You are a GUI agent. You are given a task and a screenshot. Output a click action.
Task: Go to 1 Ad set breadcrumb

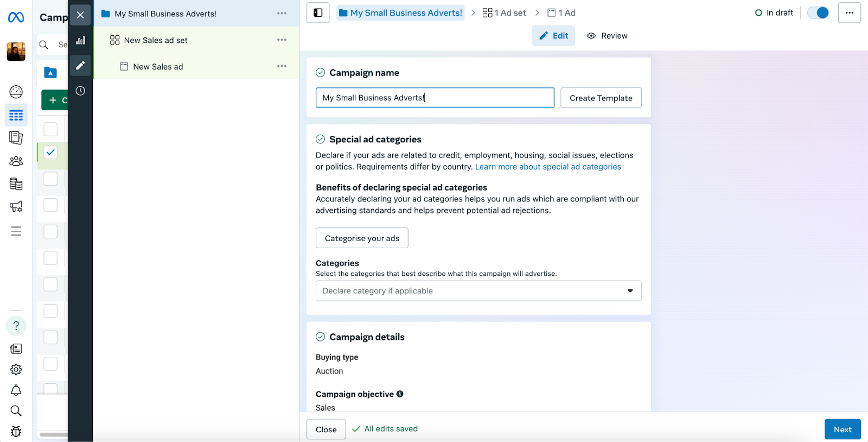click(505, 13)
